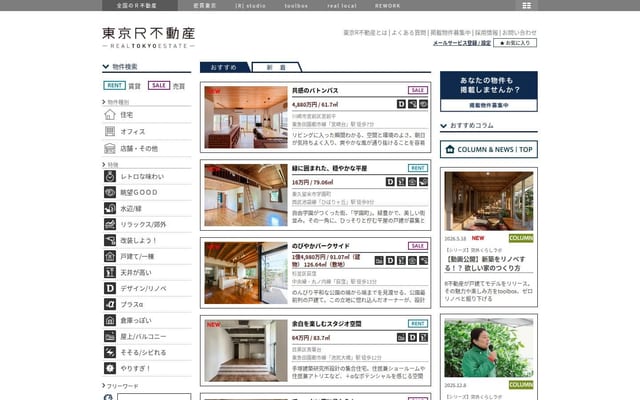The height and width of the screenshot is (400, 640).
Task: Open the 余白を楽しむスタジオ空間 listing photo
Action: (246, 351)
